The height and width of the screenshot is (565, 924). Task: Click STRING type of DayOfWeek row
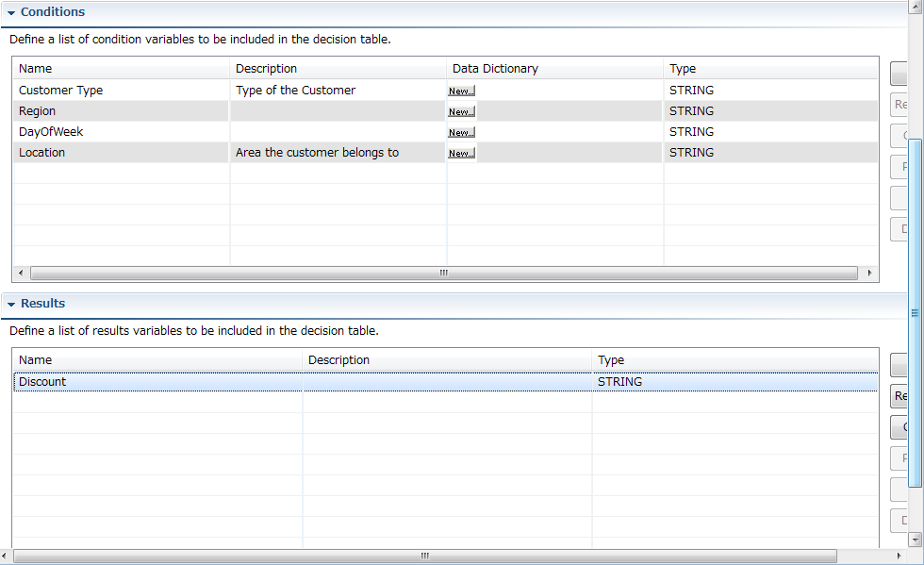771,131
